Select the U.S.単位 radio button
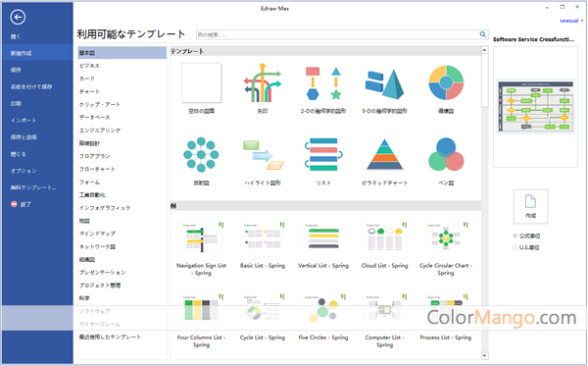This screenshot has width=588, height=366. 514,247
